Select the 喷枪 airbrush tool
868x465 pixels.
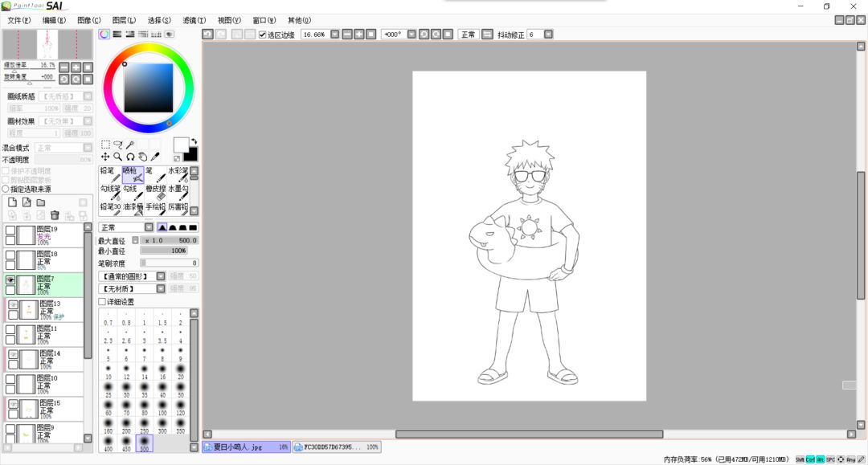[133, 174]
